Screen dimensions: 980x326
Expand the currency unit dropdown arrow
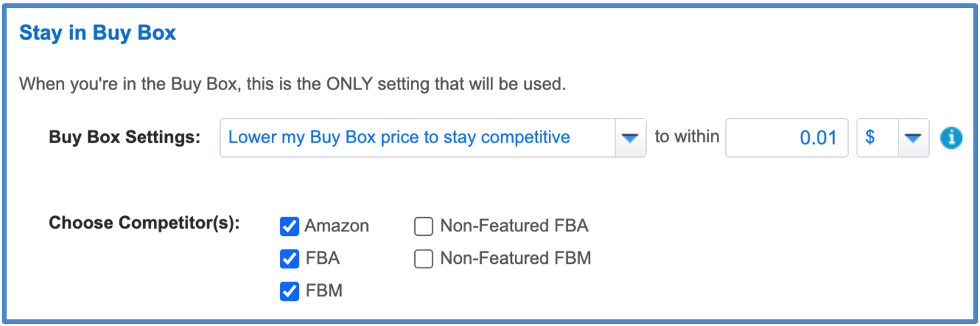point(914,138)
